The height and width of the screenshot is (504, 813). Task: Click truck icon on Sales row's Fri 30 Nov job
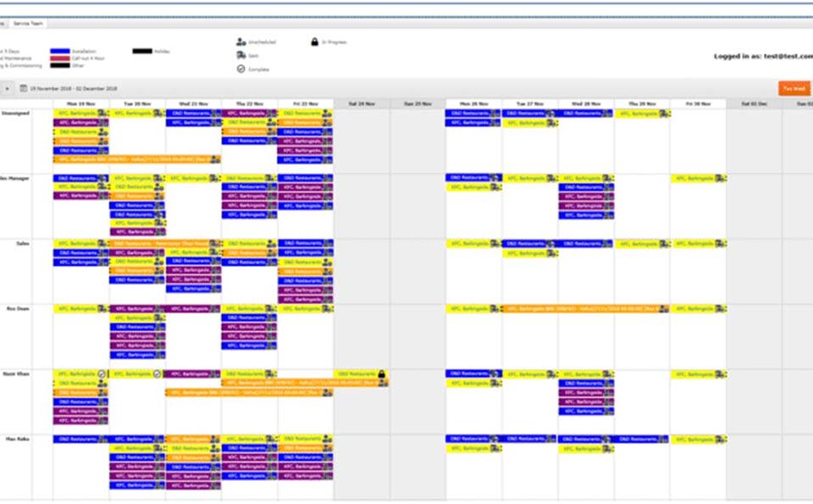click(x=721, y=244)
